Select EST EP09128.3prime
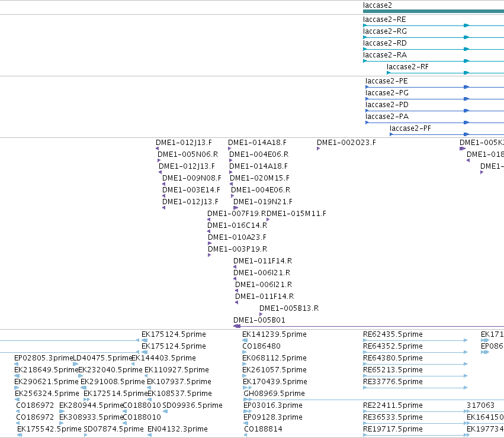Image resolution: width=504 pixels, height=438 pixels. click(273, 417)
